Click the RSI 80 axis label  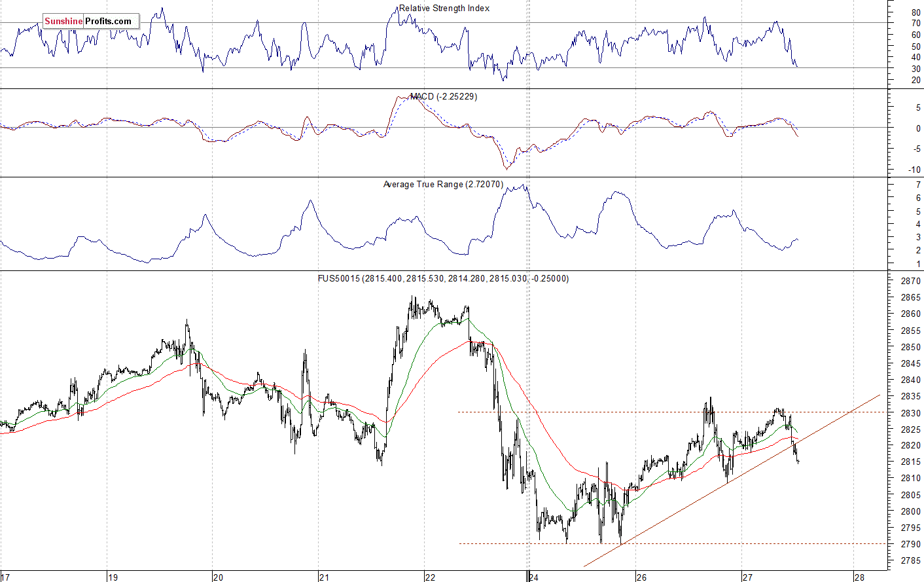(x=915, y=13)
